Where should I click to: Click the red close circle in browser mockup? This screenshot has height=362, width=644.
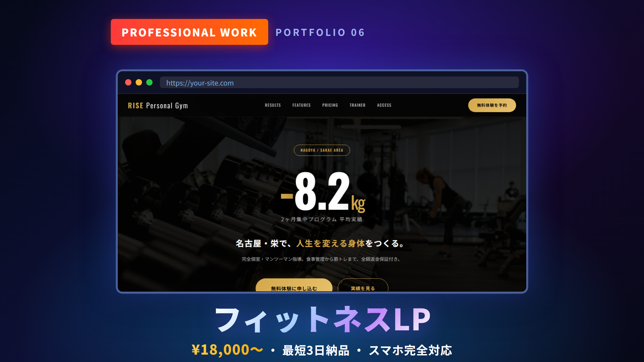[129, 83]
